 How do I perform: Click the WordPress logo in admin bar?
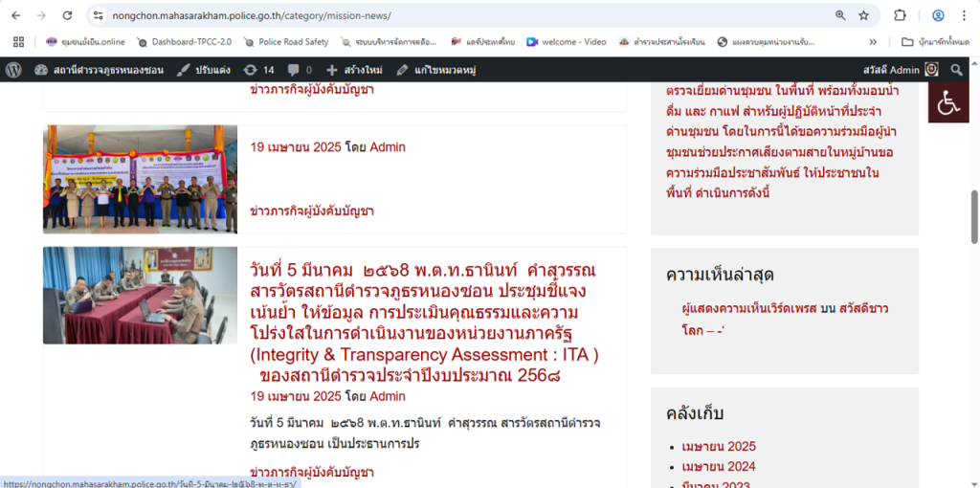[x=13, y=70]
